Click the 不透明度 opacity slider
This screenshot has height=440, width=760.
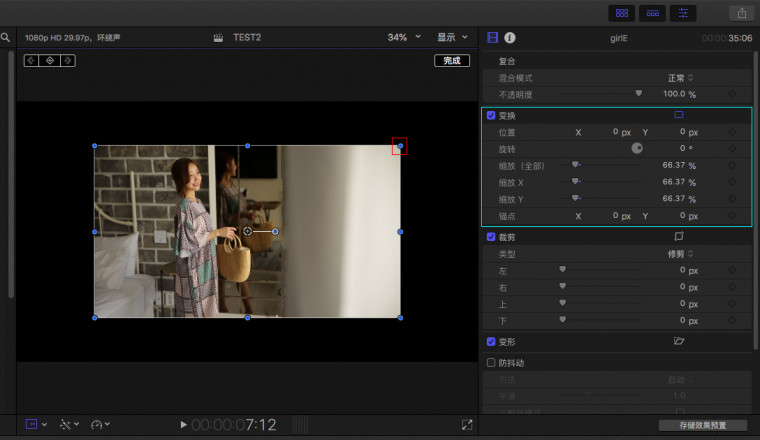pyautogui.click(x=600, y=94)
